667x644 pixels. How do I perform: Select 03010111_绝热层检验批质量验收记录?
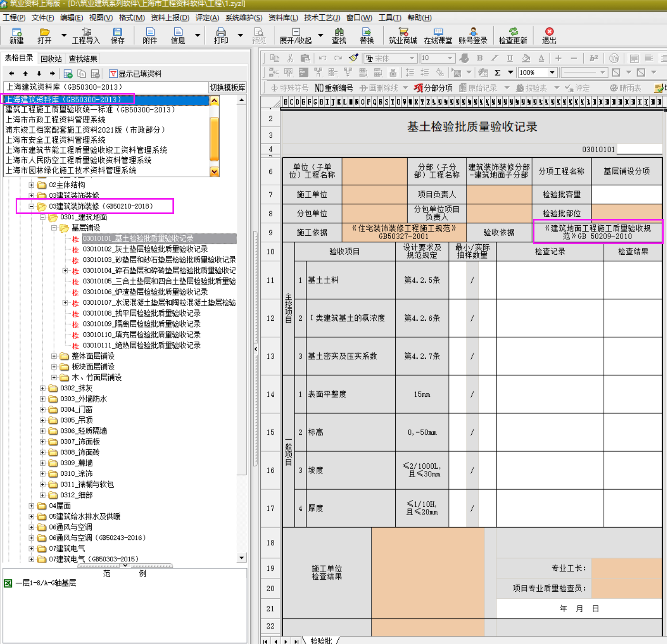coord(142,345)
